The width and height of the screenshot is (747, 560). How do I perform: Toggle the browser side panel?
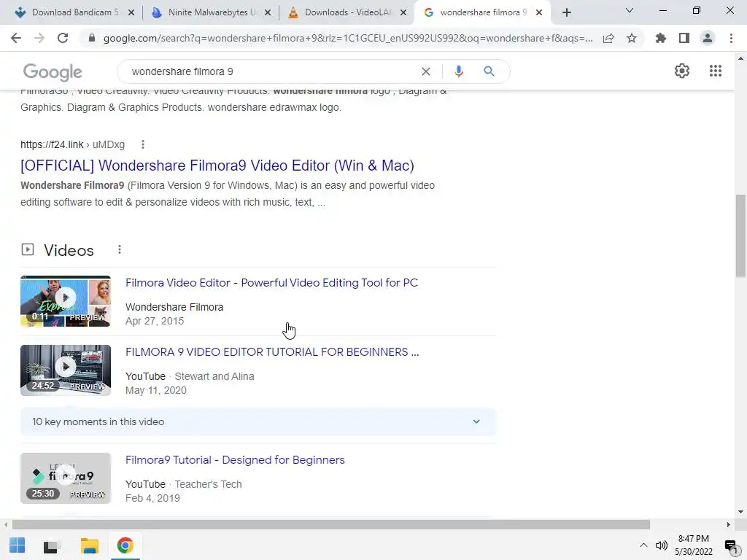click(x=684, y=38)
